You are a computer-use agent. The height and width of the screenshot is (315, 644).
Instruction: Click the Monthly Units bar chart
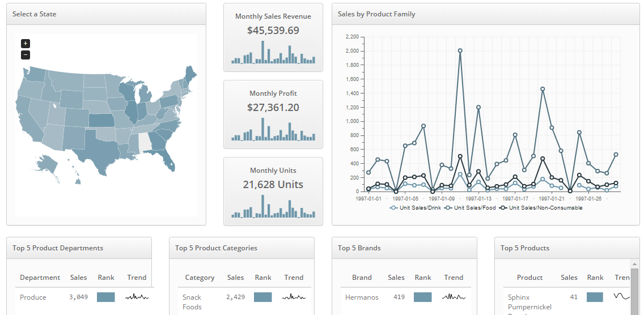pyautogui.click(x=273, y=206)
